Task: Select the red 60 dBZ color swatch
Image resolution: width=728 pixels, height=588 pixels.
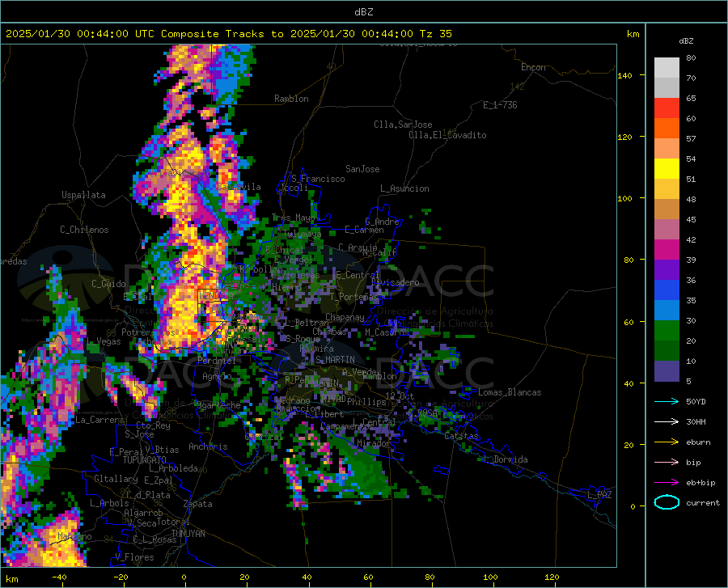Action: tap(667, 108)
